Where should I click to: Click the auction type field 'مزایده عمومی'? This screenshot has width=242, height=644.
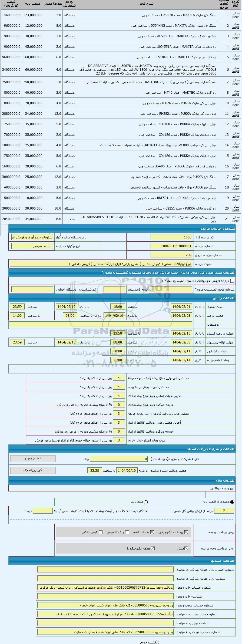(x=32, y=246)
